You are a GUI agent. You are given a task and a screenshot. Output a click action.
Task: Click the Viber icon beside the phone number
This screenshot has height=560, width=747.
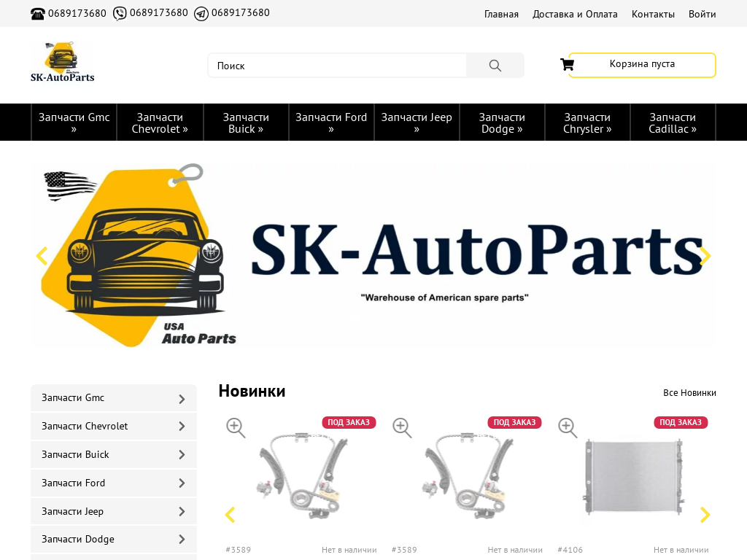(x=120, y=14)
